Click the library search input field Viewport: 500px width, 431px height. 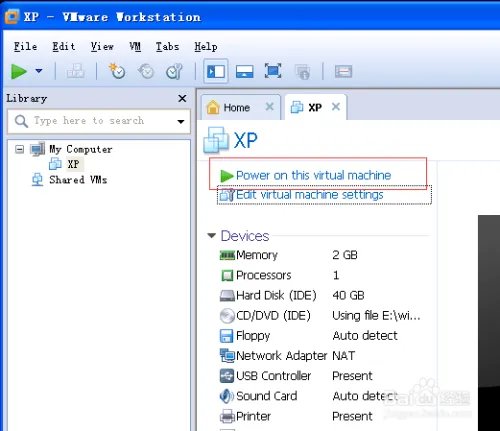99,121
